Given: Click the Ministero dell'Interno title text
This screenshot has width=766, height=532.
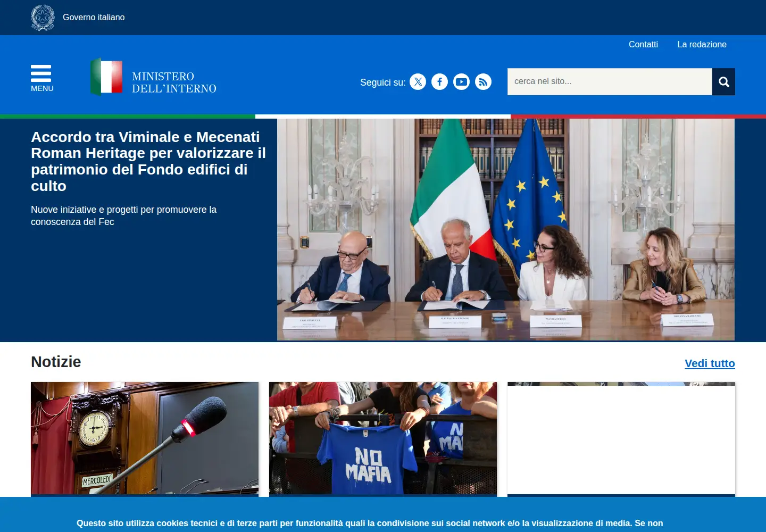Looking at the screenshot, I should [174, 82].
